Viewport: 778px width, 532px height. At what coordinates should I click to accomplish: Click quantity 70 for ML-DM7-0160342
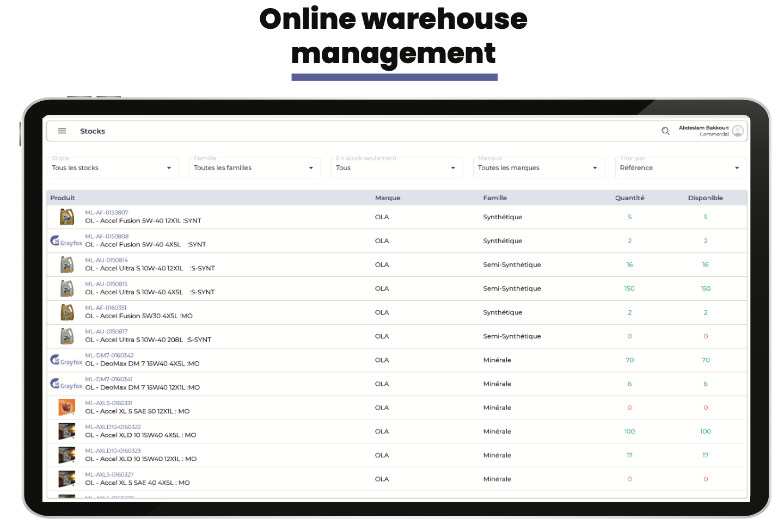point(629,360)
